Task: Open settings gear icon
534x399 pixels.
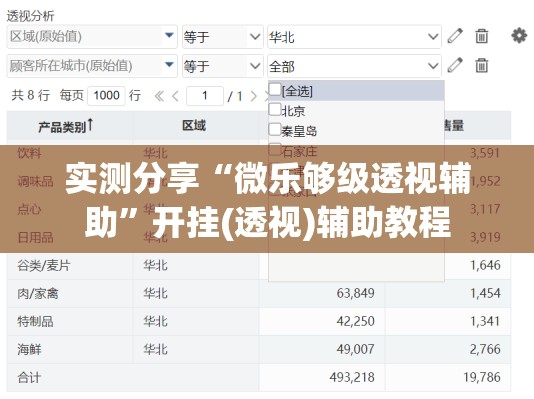Action: [519, 35]
